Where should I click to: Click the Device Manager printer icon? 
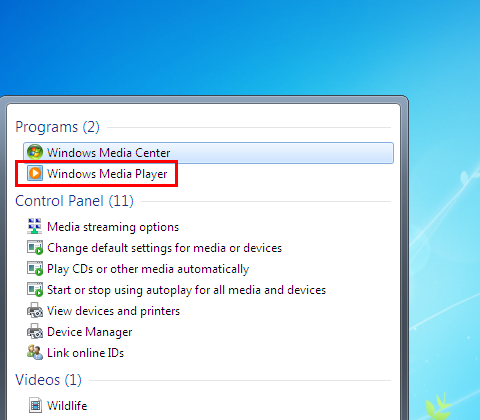35,331
